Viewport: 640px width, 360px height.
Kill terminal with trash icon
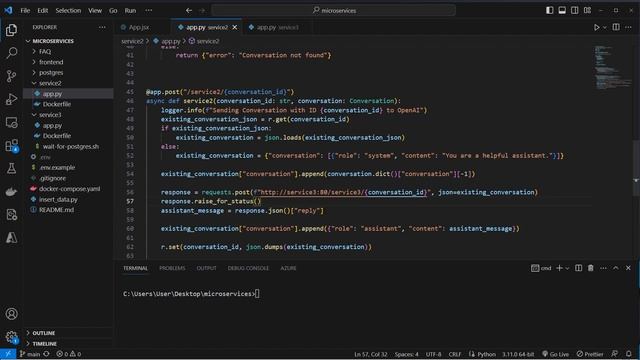[591, 268]
